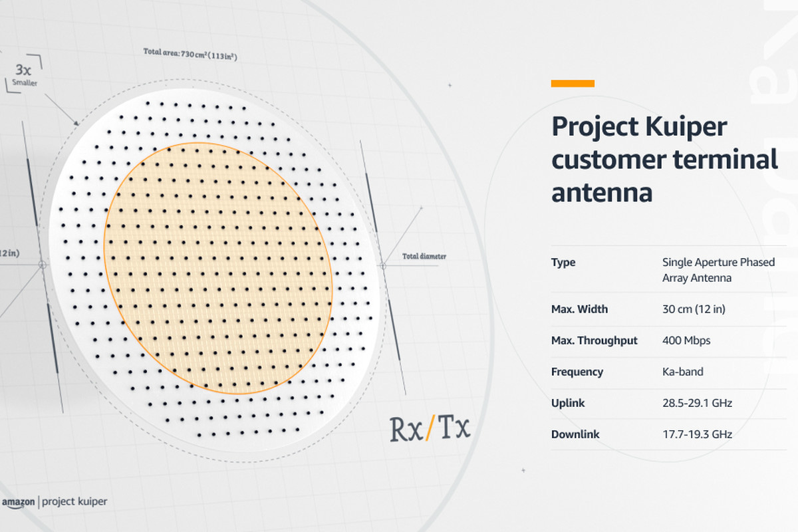Click the 'Downlink' label
The width and height of the screenshot is (798, 532).
[x=575, y=434]
